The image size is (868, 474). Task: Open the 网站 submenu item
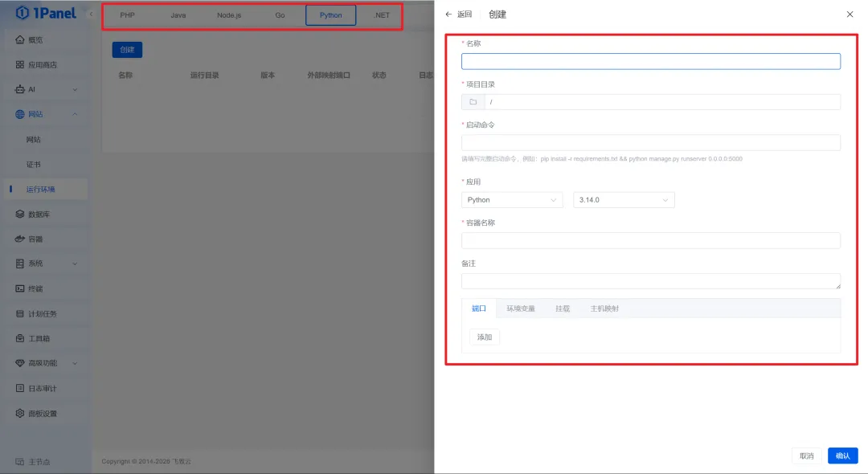click(33, 139)
